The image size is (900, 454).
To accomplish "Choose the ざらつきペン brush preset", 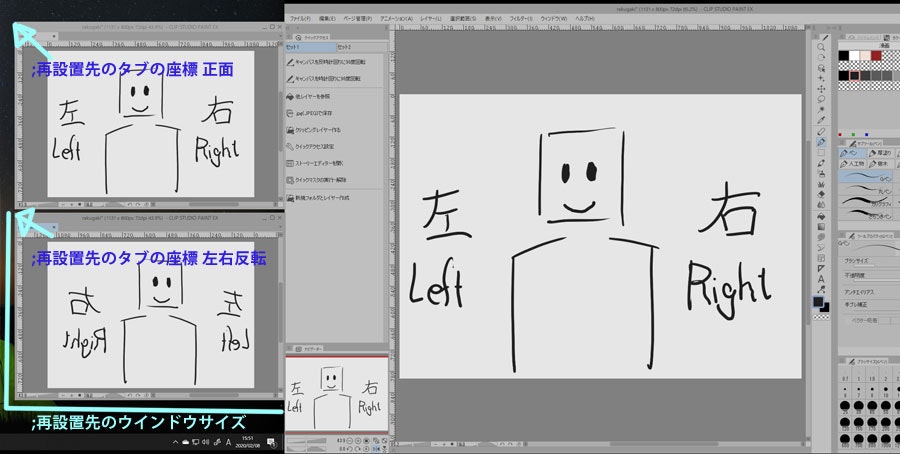I will pos(866,215).
